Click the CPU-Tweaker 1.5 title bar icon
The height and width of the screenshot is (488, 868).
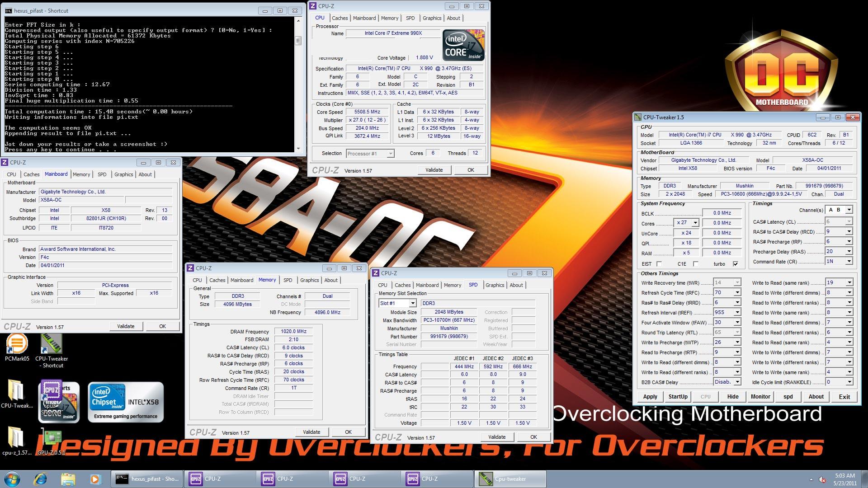[x=638, y=117]
